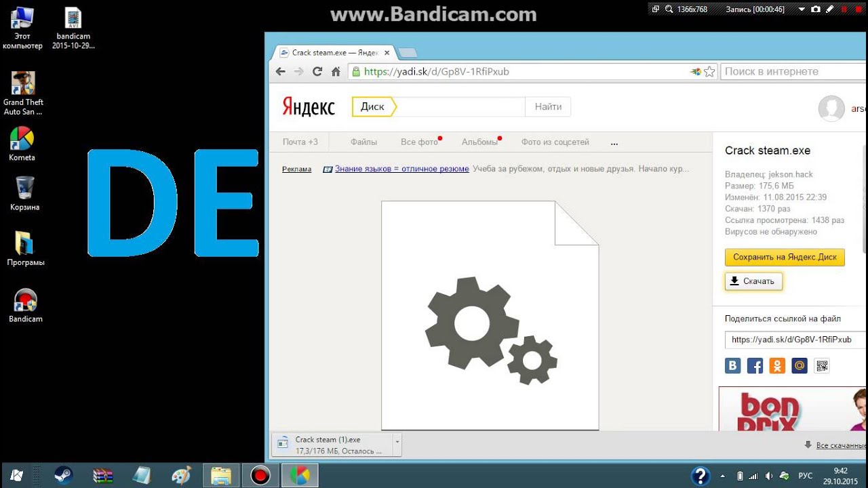Click the browser address bar URL
868x488 pixels.
click(x=436, y=71)
